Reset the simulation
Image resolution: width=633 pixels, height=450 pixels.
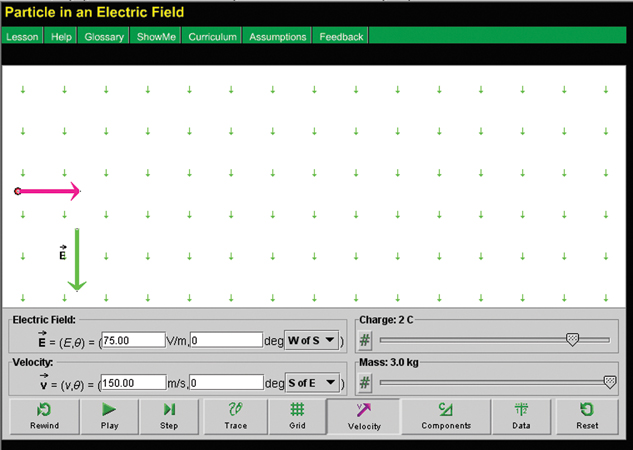tap(587, 417)
